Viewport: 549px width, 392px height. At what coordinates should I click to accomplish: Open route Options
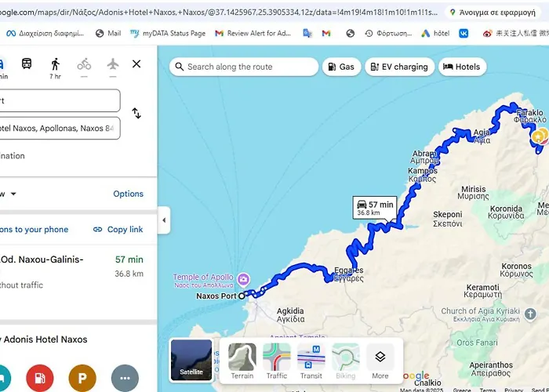(128, 194)
